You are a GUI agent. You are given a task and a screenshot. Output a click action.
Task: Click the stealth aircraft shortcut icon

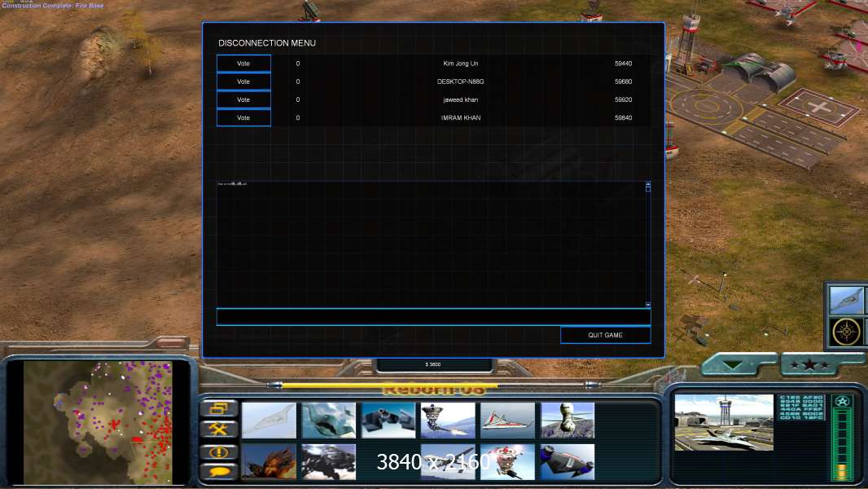pyautogui.click(x=847, y=300)
